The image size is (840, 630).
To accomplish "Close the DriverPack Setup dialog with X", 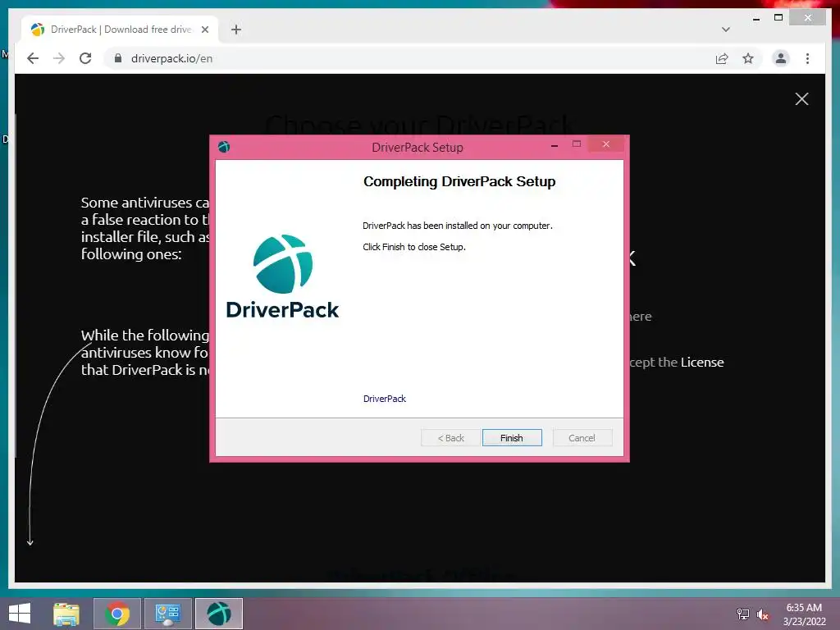I will pyautogui.click(x=606, y=144).
